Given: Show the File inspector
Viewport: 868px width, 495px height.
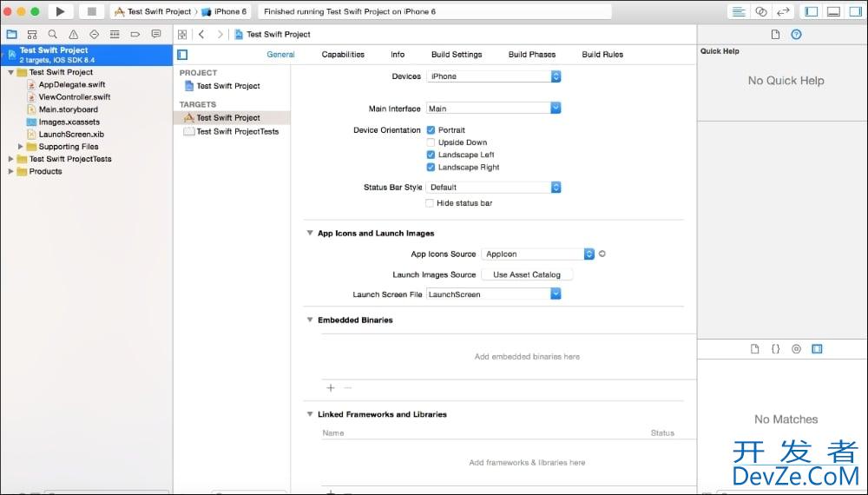Looking at the screenshot, I should (x=775, y=35).
